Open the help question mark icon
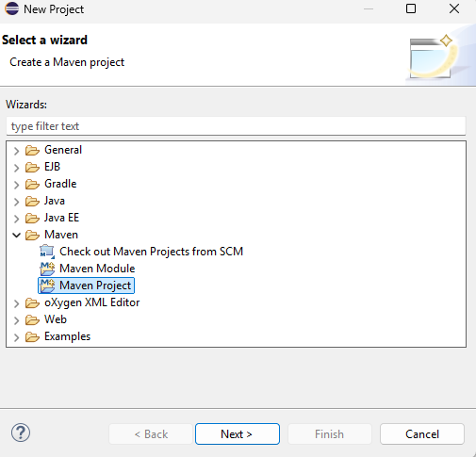 point(21,433)
